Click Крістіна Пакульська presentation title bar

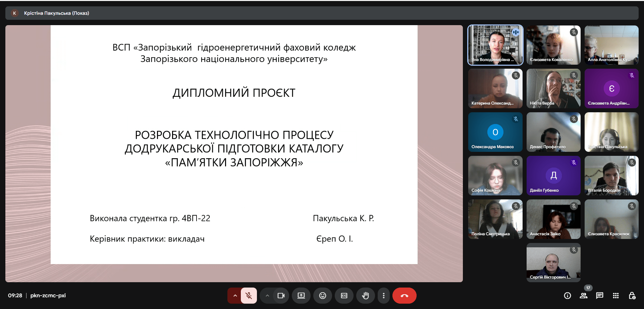click(x=56, y=13)
